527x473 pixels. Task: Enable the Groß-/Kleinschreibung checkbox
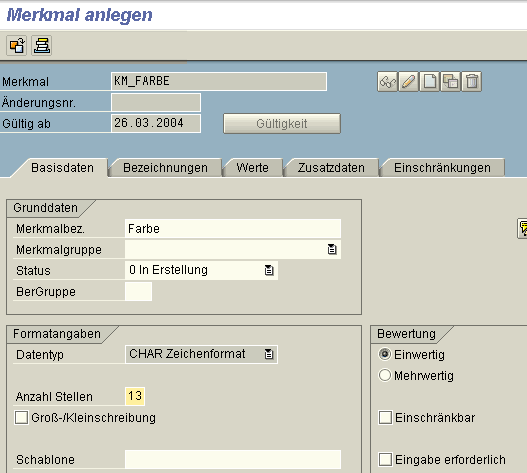tap(21, 418)
